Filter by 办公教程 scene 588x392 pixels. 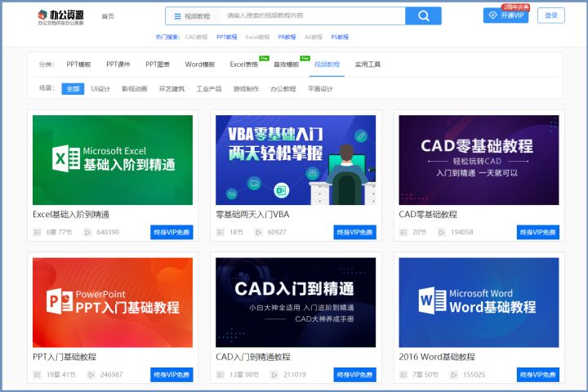[283, 89]
